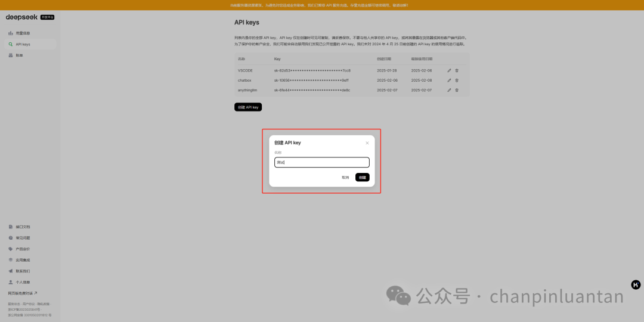Open the 浙ICP备 registration link
This screenshot has width=644, height=322.
pos(24,309)
